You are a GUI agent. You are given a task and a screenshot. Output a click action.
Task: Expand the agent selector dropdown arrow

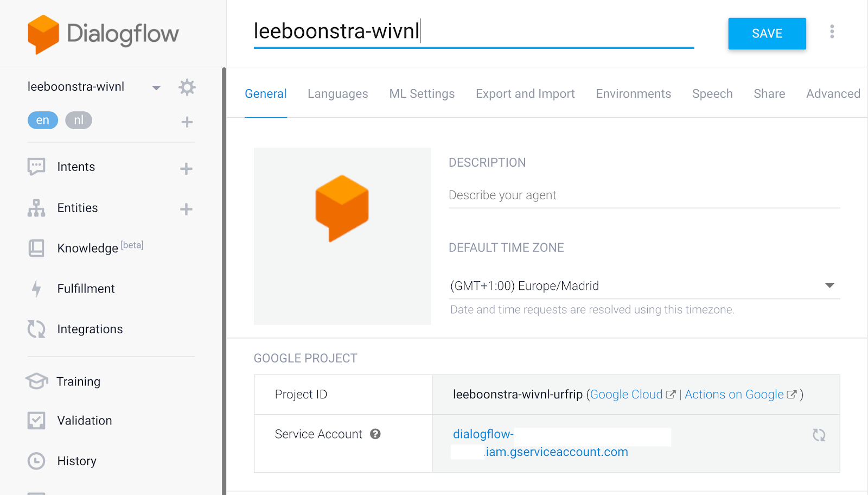point(156,88)
